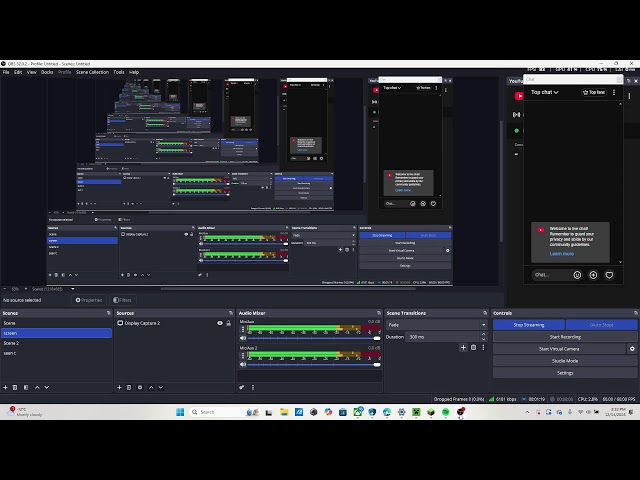Expand the Top chat dropdown
Screen dimensions: 640x480
[544, 93]
